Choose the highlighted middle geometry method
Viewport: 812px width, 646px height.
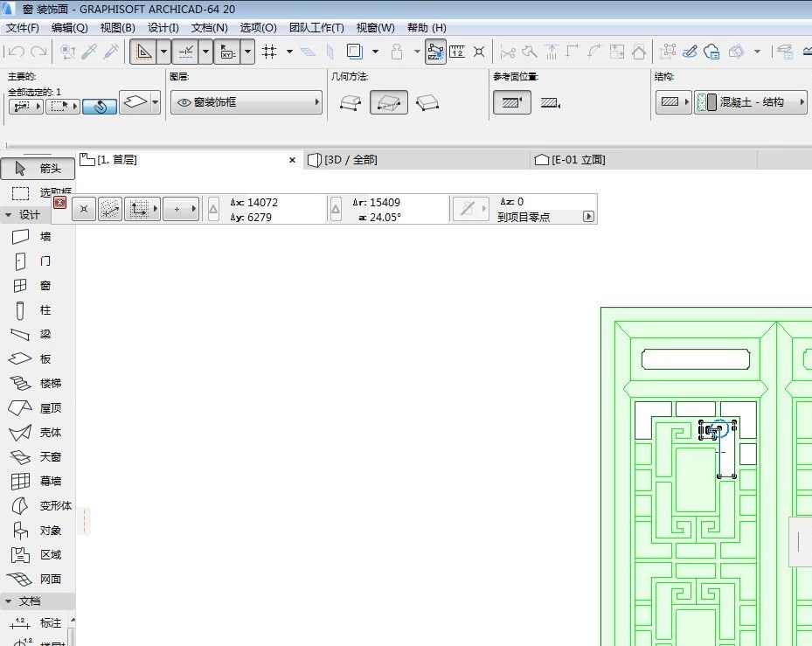(x=389, y=102)
